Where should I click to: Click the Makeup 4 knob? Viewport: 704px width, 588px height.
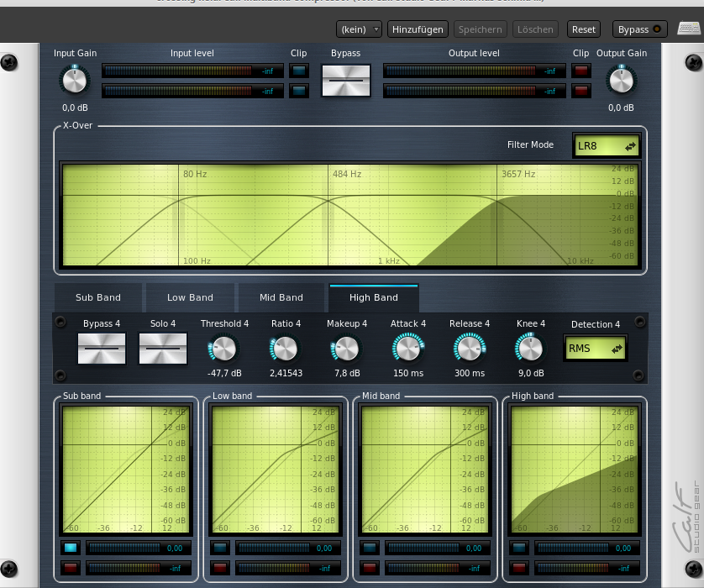click(x=347, y=349)
